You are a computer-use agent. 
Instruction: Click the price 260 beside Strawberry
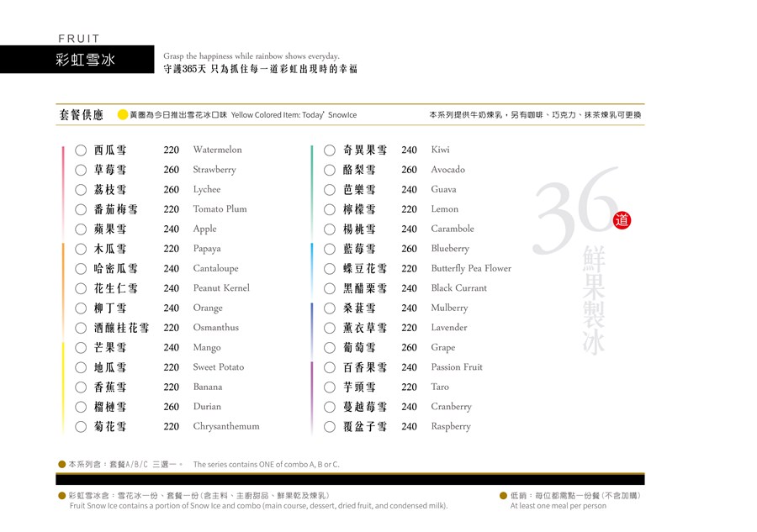[x=171, y=170]
